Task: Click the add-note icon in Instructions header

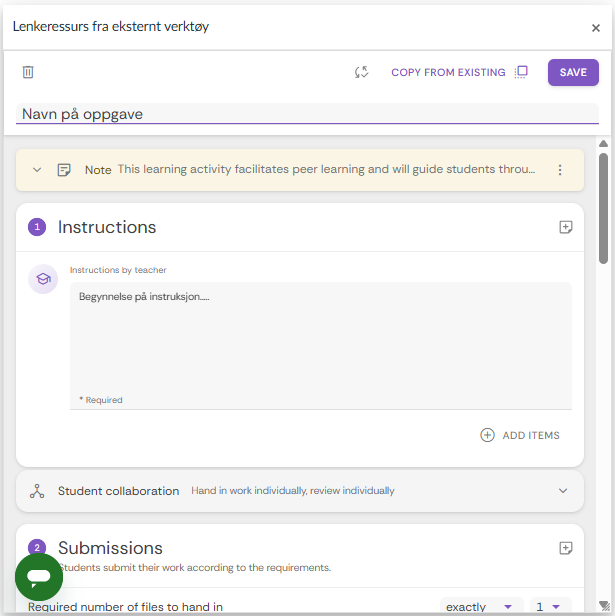Action: 566,227
